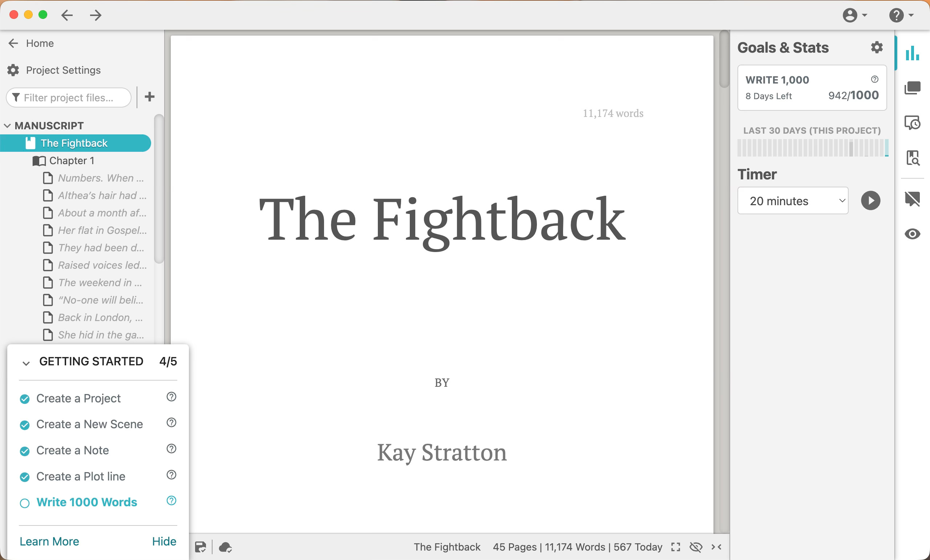930x560 pixels.
Task: Toggle the crossed-eye icon in status bar
Action: point(696,547)
